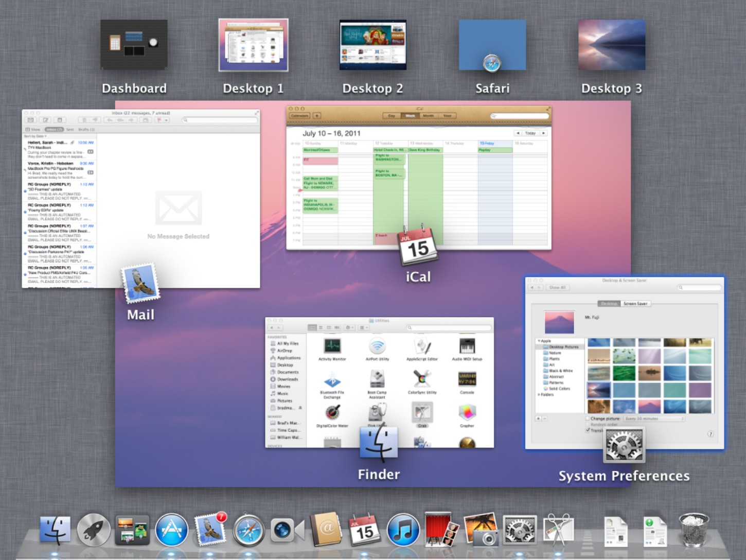
Task: Open the Sort by Date menu in Mail
Action: (x=35, y=136)
